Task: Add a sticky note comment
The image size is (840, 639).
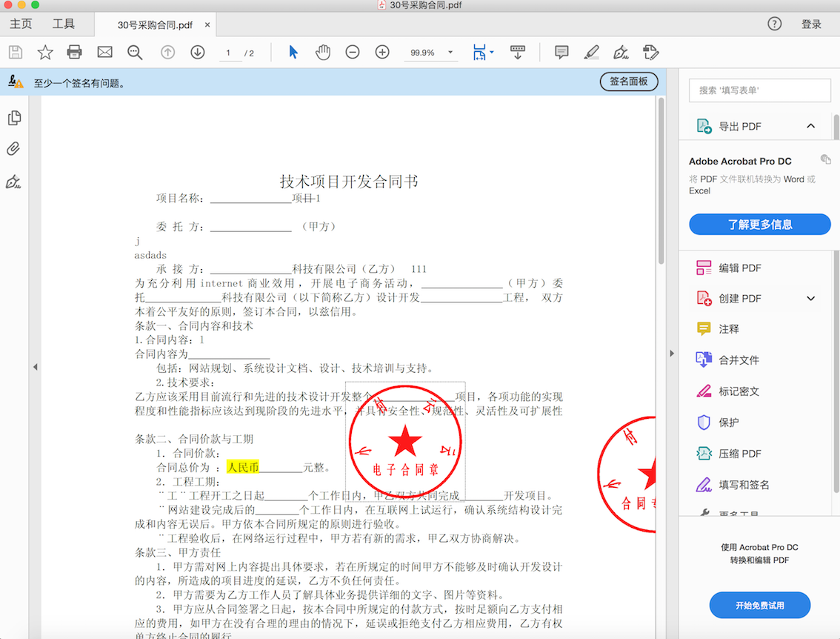Action: click(561, 52)
